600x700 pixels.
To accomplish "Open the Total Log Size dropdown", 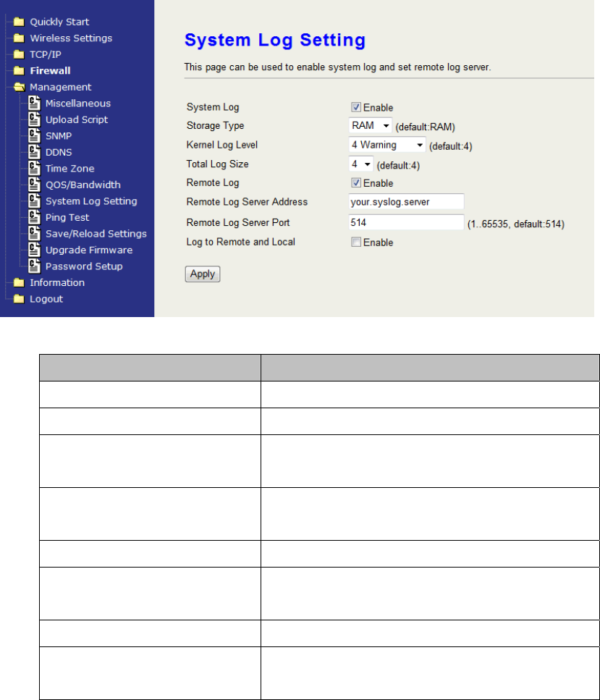I will point(360,164).
